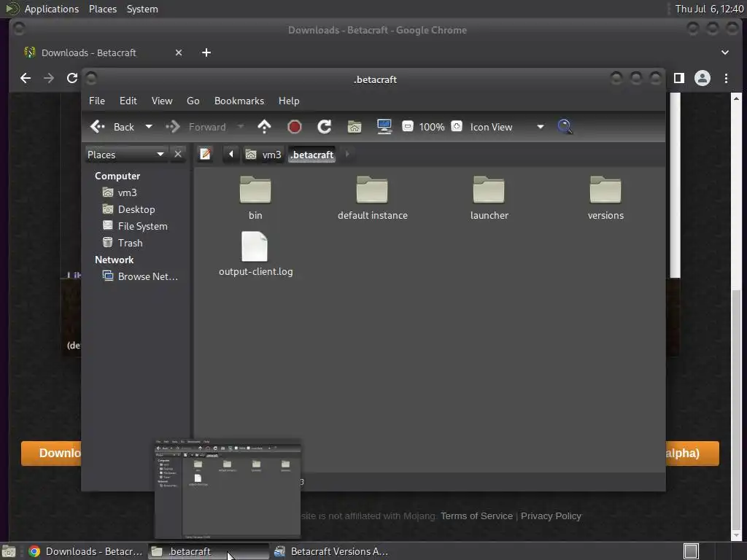
Task: Close the Places side pane
Action: pyautogui.click(x=178, y=155)
